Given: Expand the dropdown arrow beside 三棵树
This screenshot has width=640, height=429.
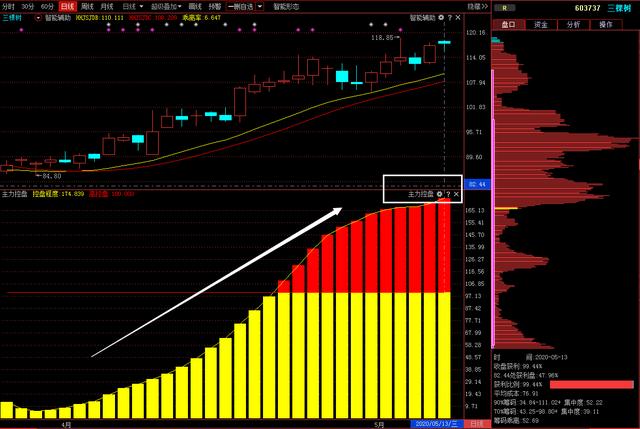Looking at the screenshot, I should (38, 18).
